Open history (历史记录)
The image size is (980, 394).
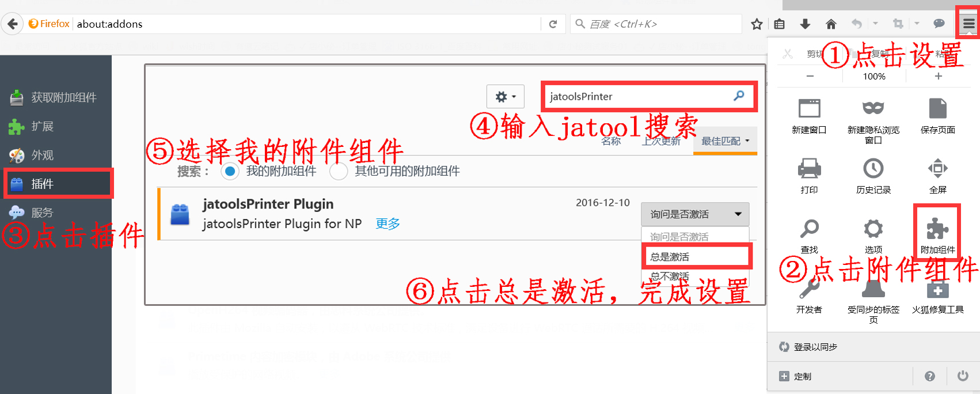(873, 176)
